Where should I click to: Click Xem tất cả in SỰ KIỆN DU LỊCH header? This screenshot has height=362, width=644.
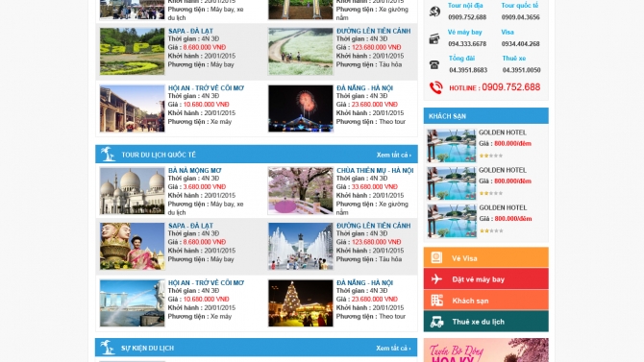393,348
